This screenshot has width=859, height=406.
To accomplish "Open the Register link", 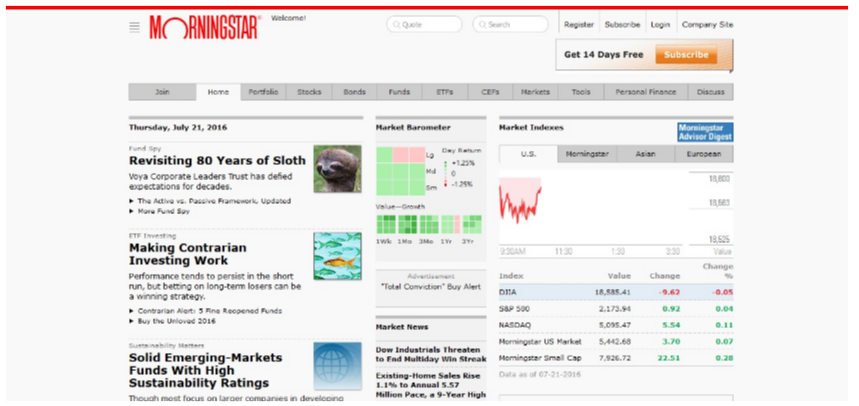I will pos(579,25).
